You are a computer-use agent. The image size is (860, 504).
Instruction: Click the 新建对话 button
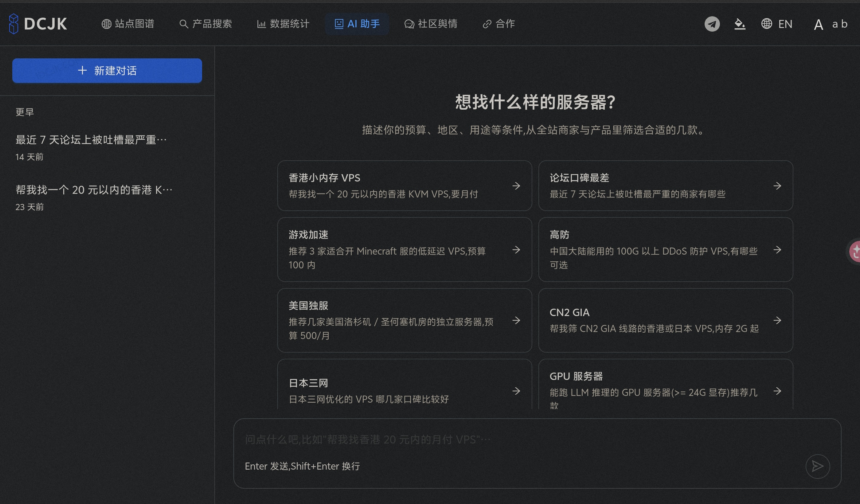[107, 71]
